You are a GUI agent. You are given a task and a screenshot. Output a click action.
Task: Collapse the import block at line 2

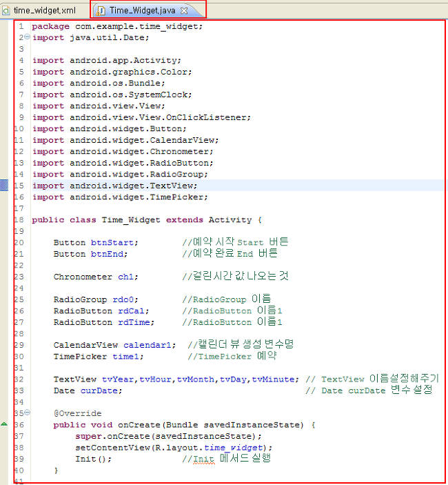(x=27, y=37)
